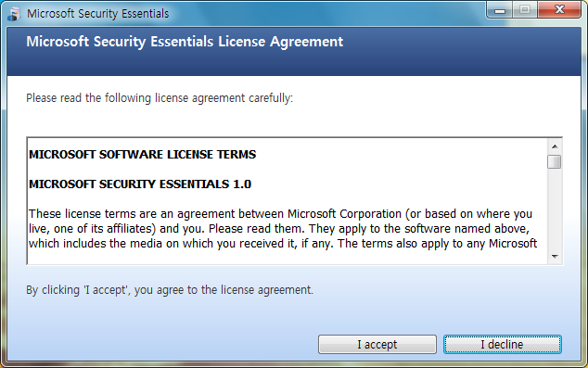Click the 'which includes the media' text line
Viewport: 588px width, 368px height.
pos(283,244)
